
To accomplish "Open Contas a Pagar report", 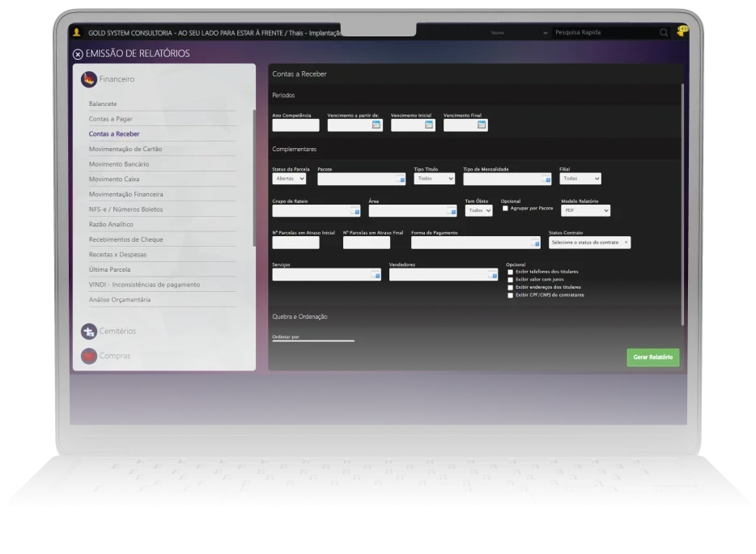I will pos(111,119).
